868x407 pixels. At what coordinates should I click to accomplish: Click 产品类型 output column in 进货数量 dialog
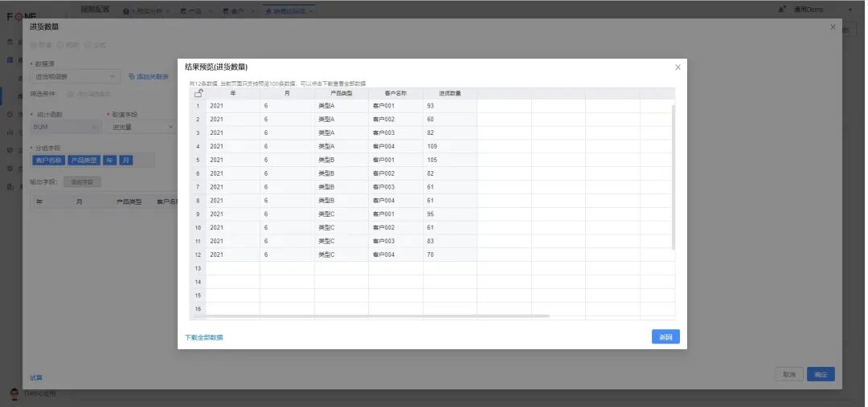(129, 202)
